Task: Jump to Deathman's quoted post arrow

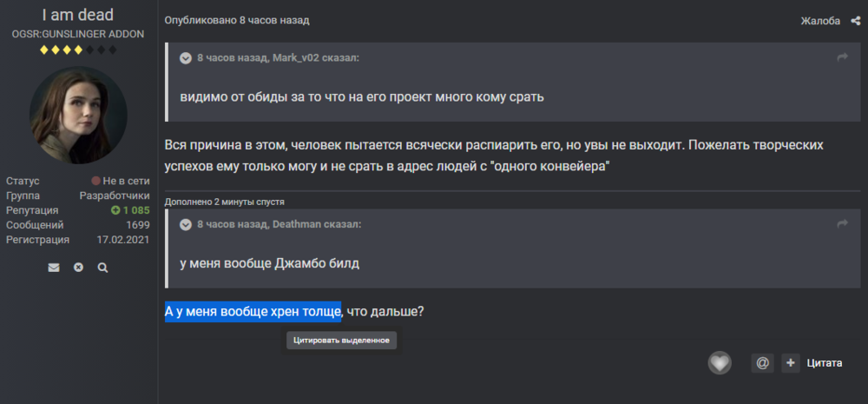Action: [841, 224]
